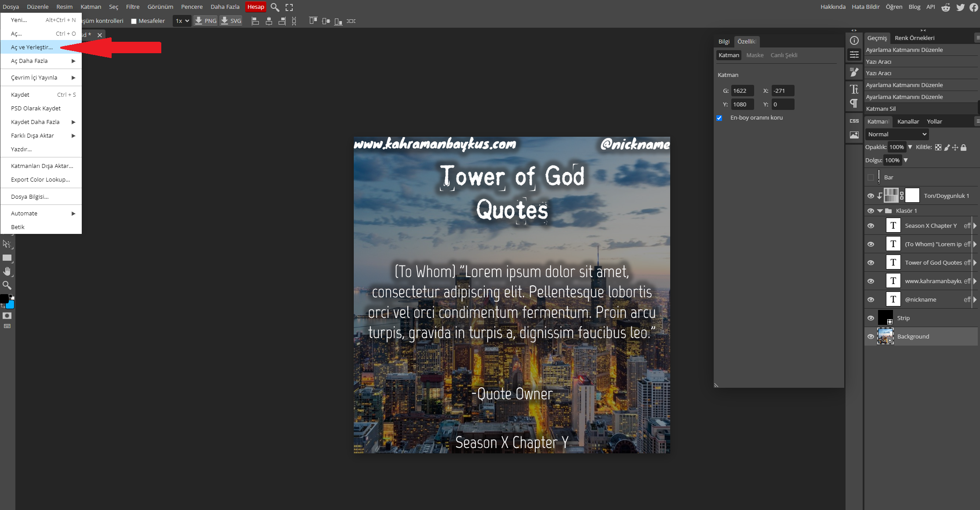Viewport: 980px width, 510px height.
Task: Hide the Background layer
Action: pyautogui.click(x=871, y=336)
